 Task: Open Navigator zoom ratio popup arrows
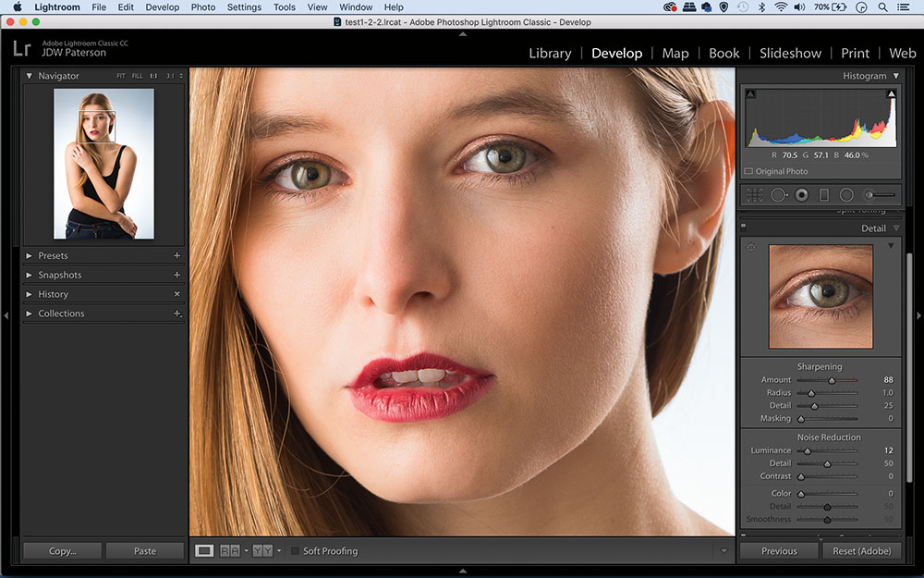[181, 76]
